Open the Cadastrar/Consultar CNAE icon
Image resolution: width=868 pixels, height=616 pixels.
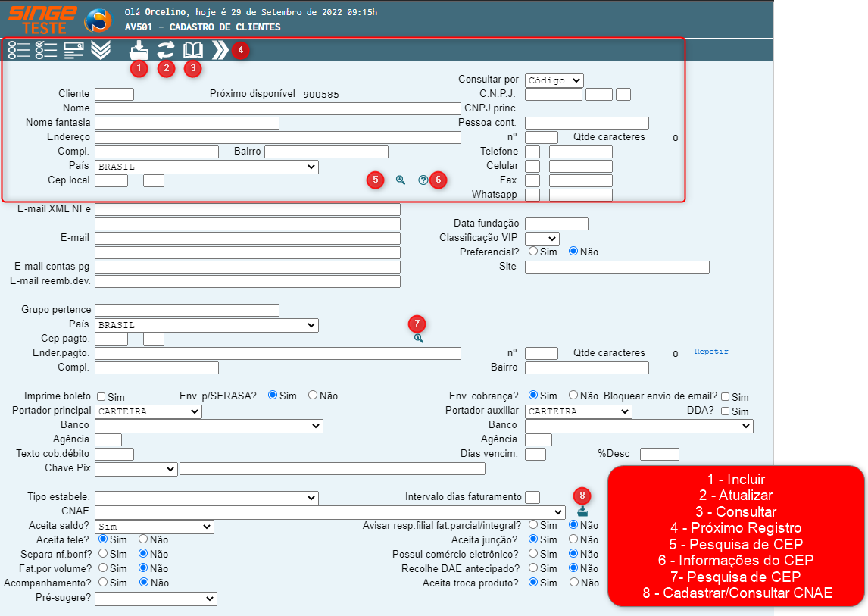point(582,511)
